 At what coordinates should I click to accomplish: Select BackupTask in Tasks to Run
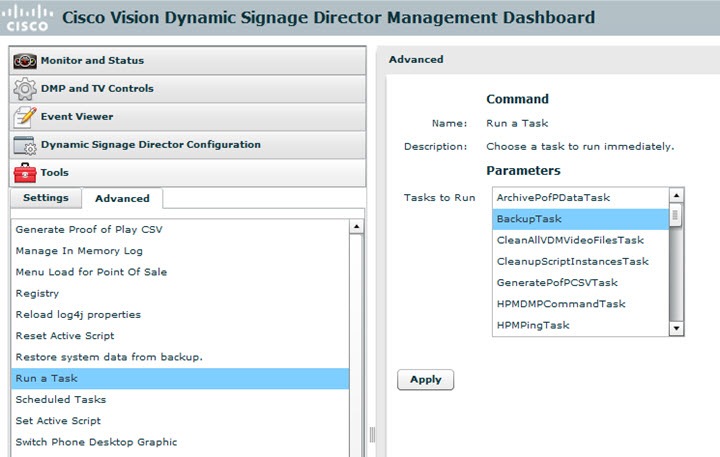pyautogui.click(x=530, y=219)
